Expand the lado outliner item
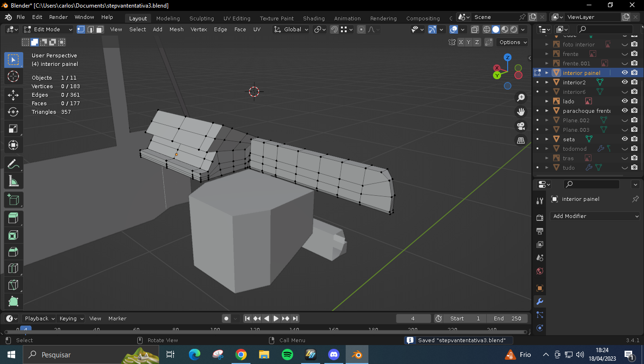This screenshot has height=364, width=644. coord(547,101)
